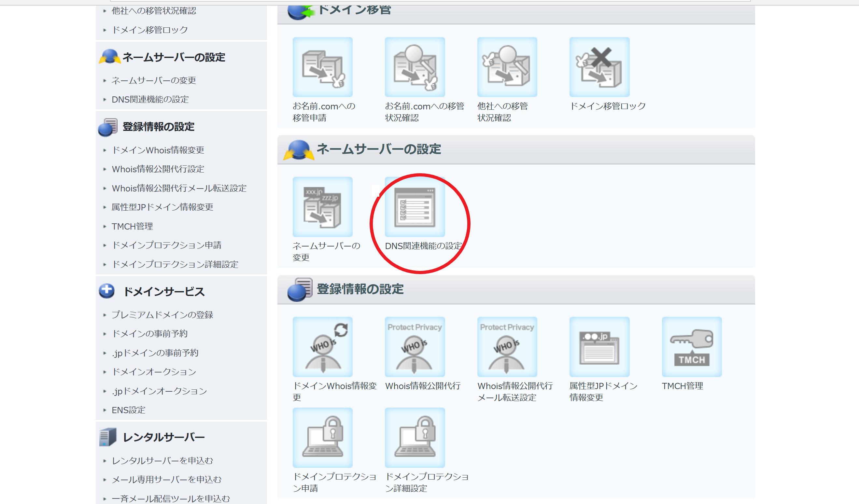
Task: Click the ネームサーバーの変更 icon tile
Action: click(322, 207)
